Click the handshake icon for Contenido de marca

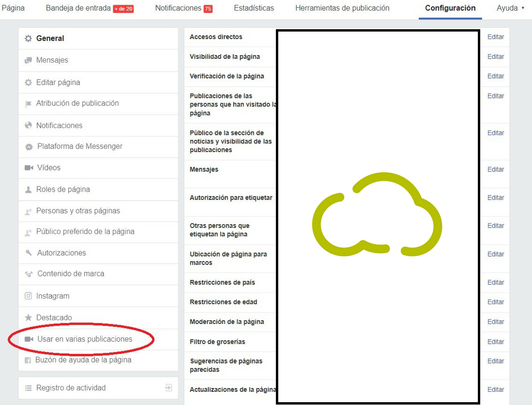pyautogui.click(x=29, y=274)
